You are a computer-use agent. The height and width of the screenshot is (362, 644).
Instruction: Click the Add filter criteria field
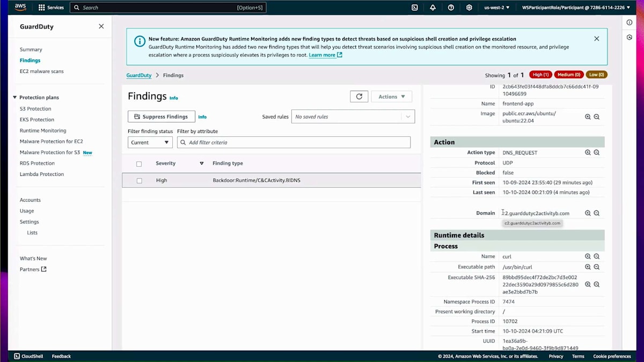(294, 142)
